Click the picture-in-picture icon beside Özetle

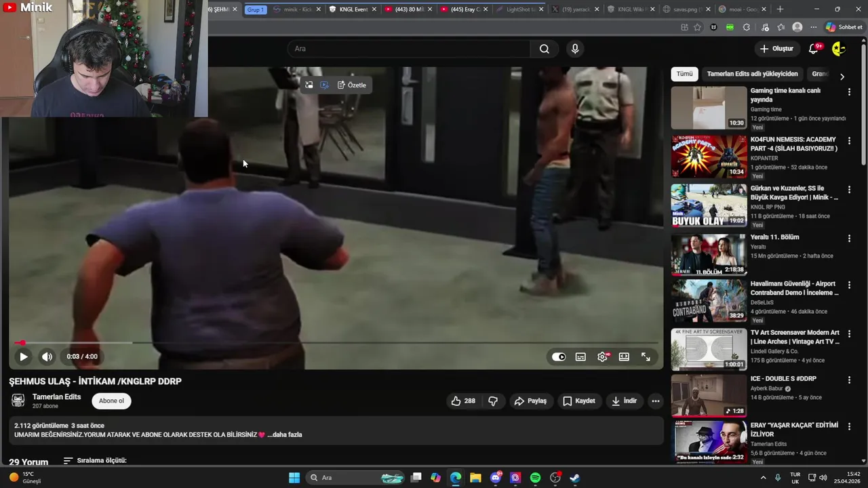pos(309,85)
